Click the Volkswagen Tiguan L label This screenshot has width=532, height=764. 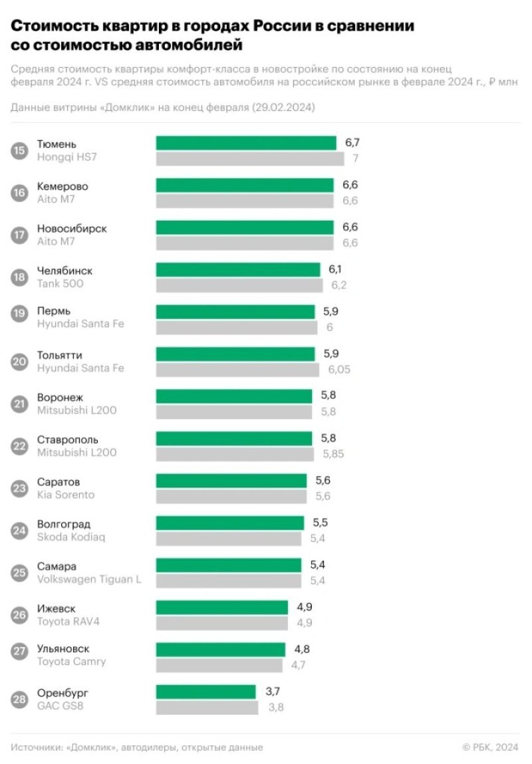(x=89, y=579)
